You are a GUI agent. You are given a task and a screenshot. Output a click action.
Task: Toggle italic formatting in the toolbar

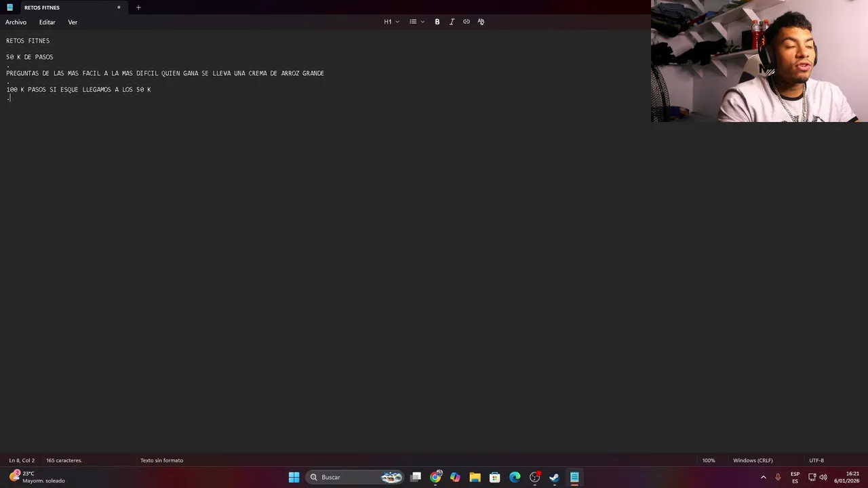tap(452, 22)
